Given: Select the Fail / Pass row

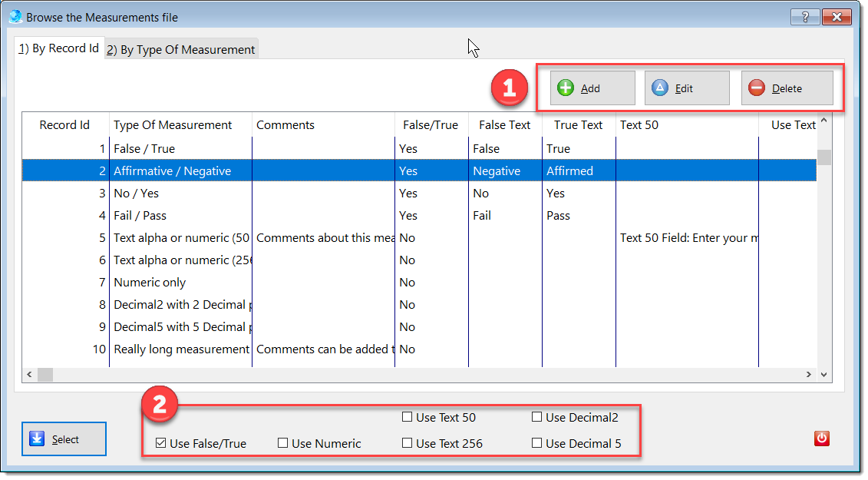Looking at the screenshot, I should coord(140,216).
